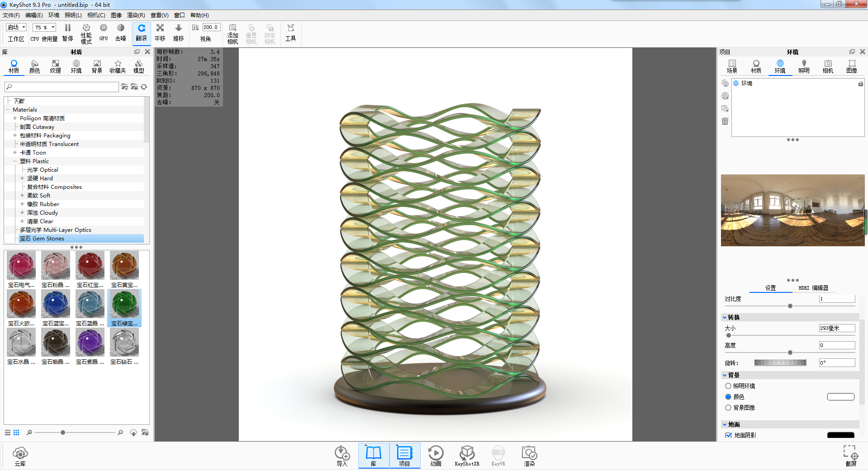The image size is (868, 470).
Task: Click the import-folder icon beside library search
Action: click(134, 87)
